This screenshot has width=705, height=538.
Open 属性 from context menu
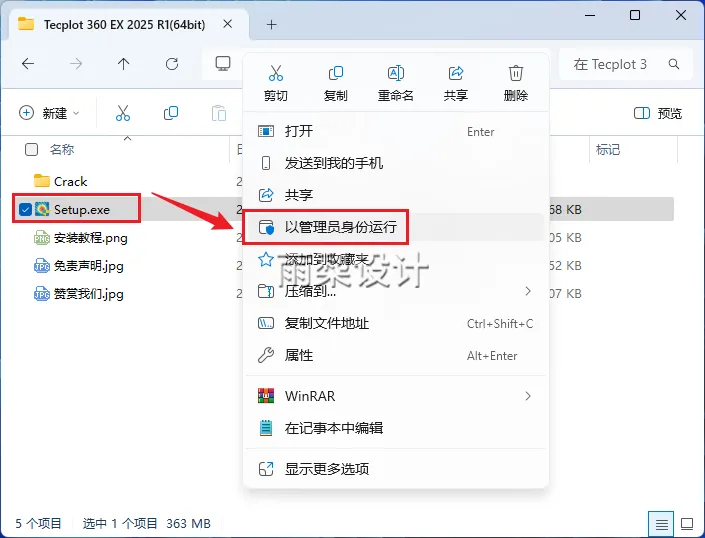[x=395, y=356]
